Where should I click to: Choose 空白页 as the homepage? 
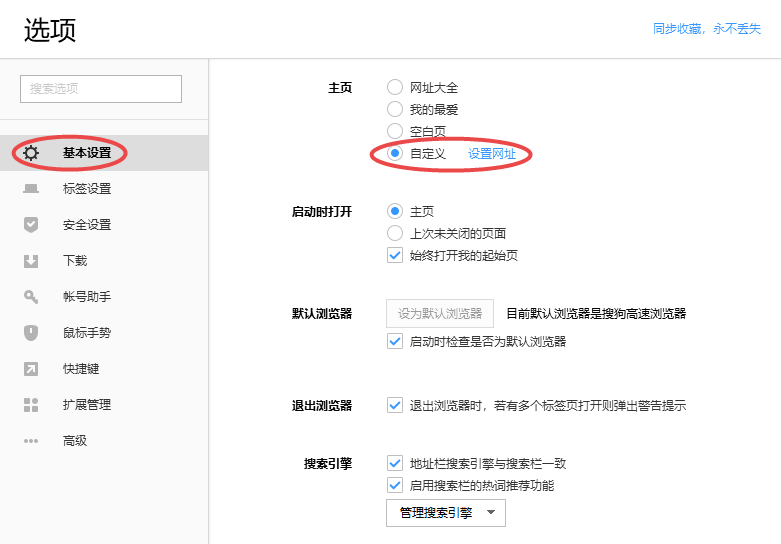pyautogui.click(x=395, y=131)
